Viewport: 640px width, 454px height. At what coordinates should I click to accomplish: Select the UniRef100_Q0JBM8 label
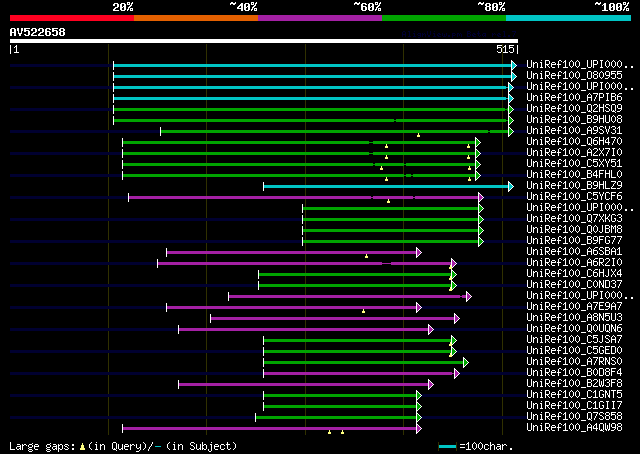pos(574,230)
